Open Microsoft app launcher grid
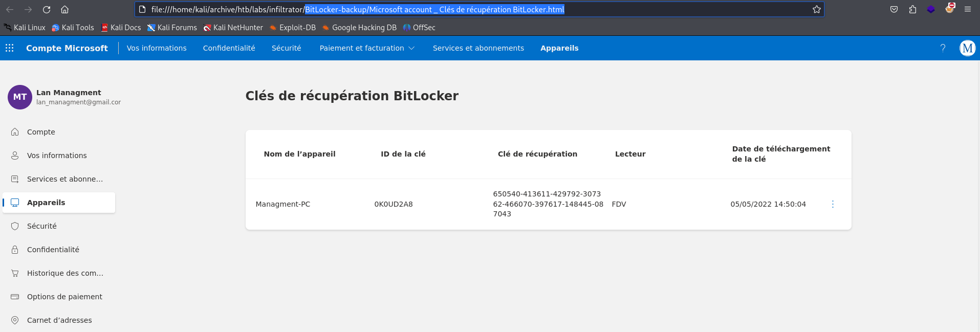Viewport: 980px width, 332px height. 9,48
